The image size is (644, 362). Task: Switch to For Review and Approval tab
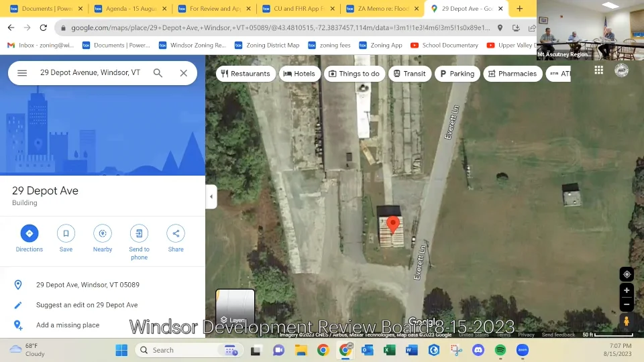[215, 9]
